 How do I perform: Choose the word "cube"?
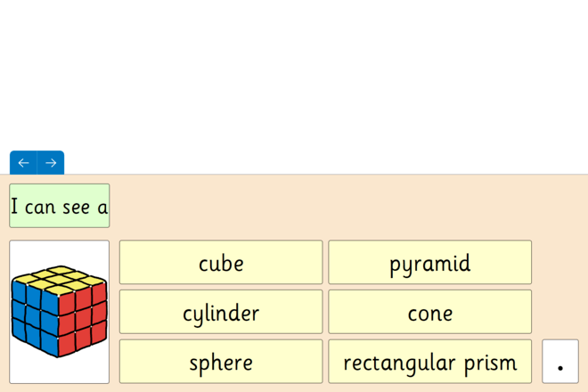pos(221,262)
